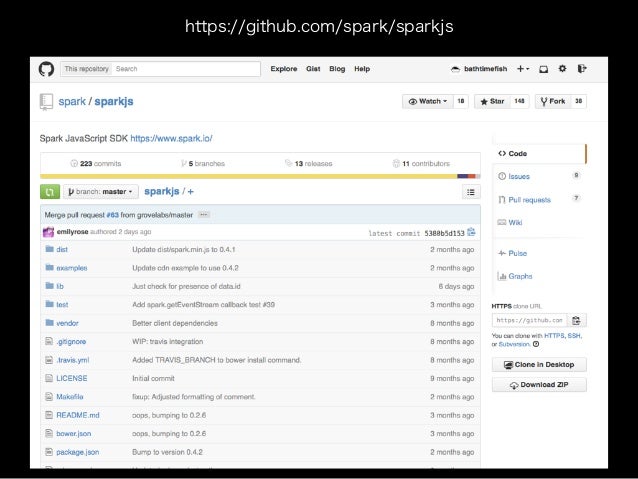638x479 pixels.
Task: Click the sign out icon
Action: (x=582, y=68)
